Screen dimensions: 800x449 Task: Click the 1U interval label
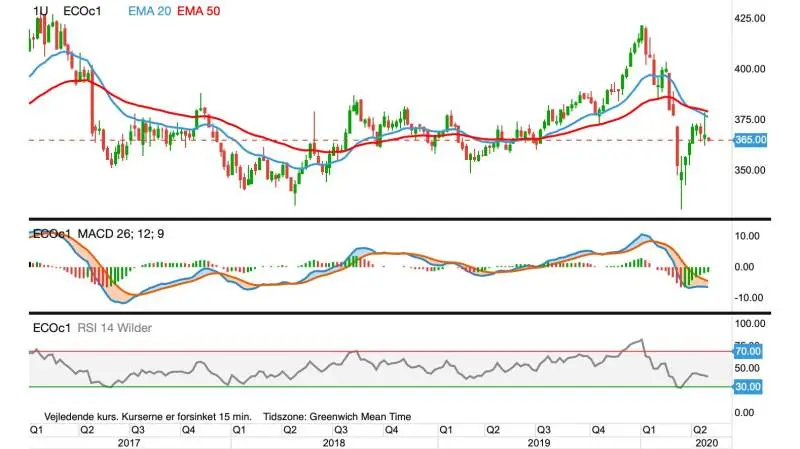coord(40,11)
